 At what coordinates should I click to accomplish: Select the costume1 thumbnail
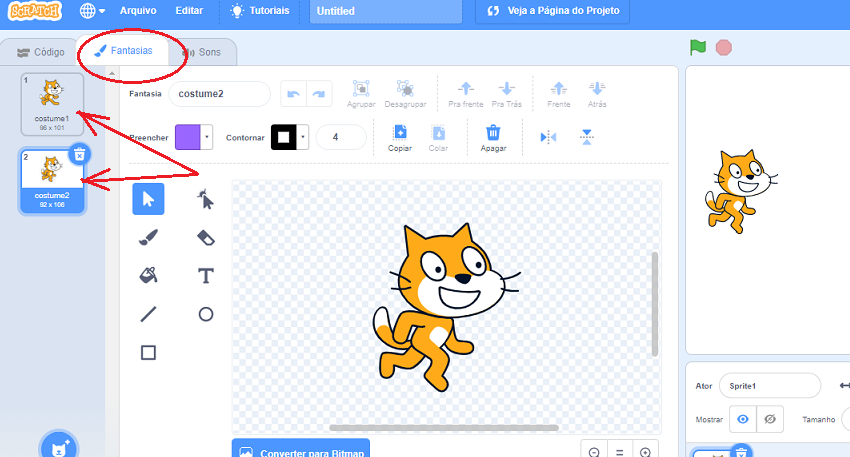pyautogui.click(x=52, y=102)
